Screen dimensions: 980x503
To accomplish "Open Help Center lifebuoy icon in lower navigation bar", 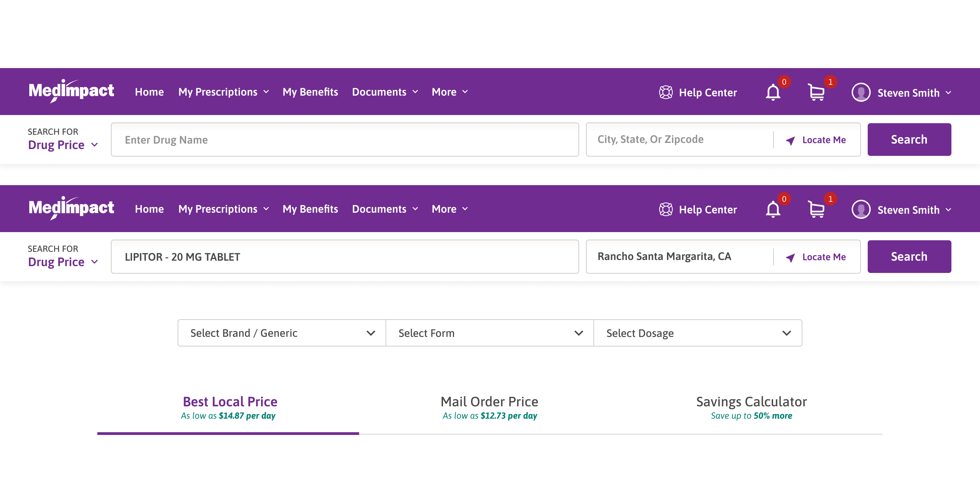I will click(x=666, y=209).
